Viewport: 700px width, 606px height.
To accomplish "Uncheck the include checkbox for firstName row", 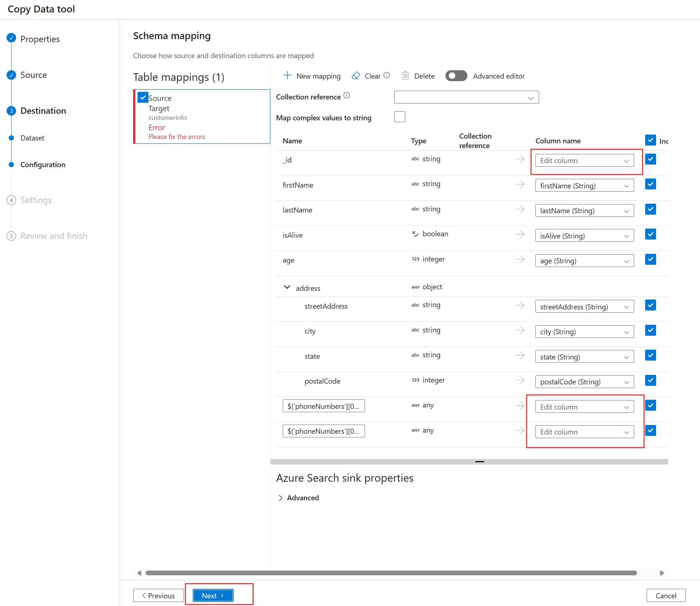I will [650, 184].
